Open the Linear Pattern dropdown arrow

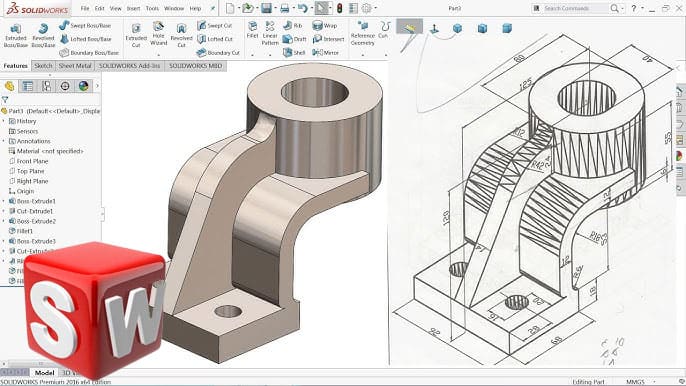[270, 55]
